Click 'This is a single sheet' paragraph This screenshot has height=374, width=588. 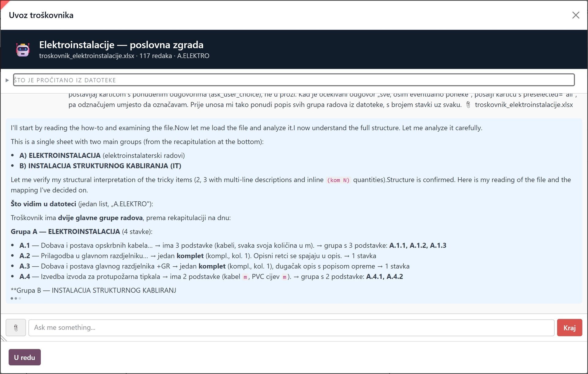click(x=137, y=142)
